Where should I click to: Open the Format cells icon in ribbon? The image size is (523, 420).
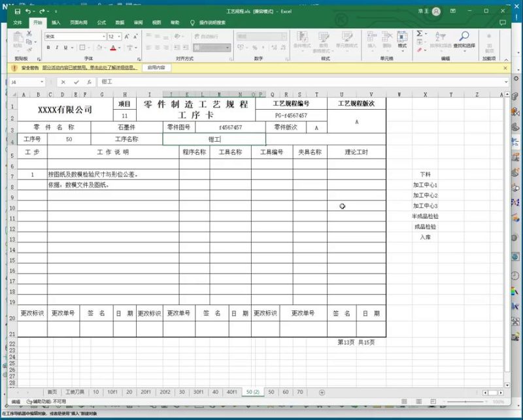[x=402, y=39]
